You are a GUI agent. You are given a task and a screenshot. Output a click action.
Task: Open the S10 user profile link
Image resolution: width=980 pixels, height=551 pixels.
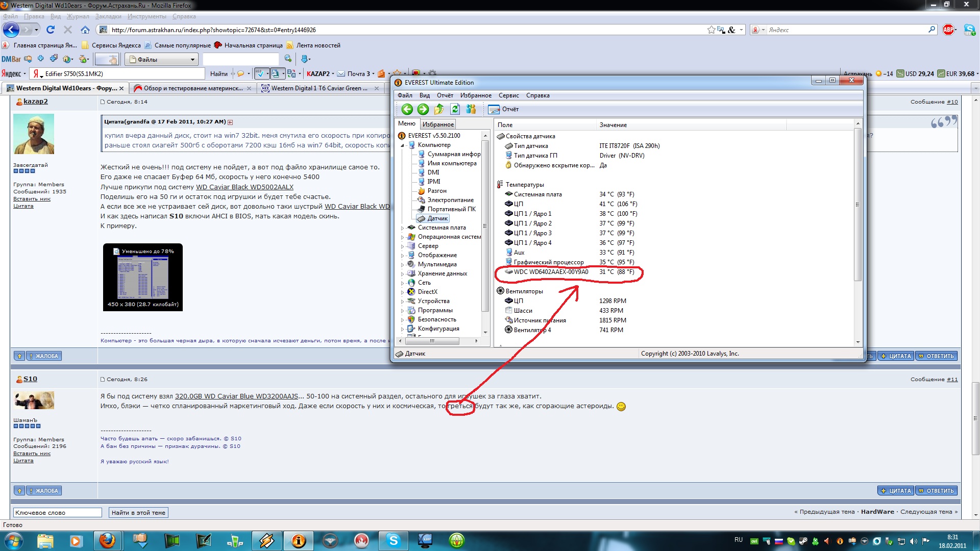point(30,379)
